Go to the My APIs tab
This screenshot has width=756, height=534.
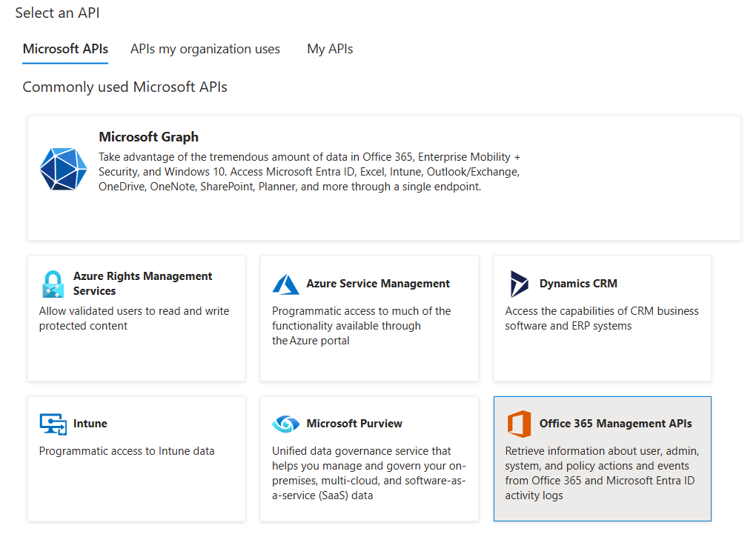(x=330, y=49)
